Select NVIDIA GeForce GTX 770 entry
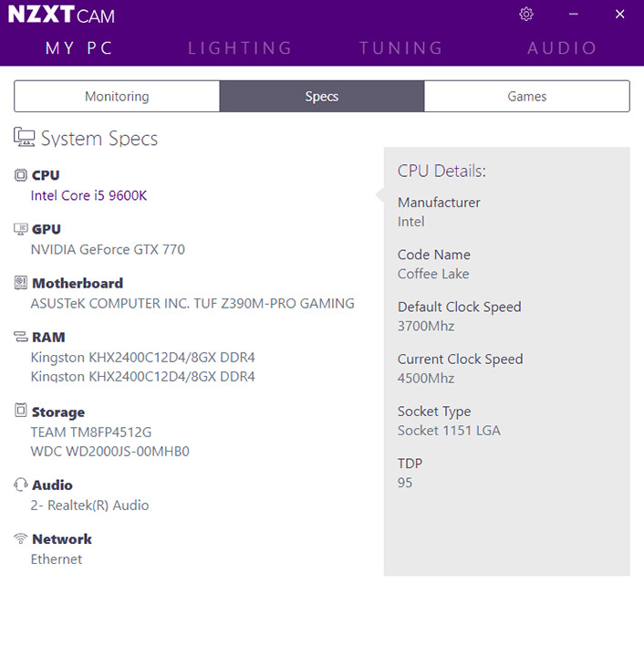 coord(108,249)
